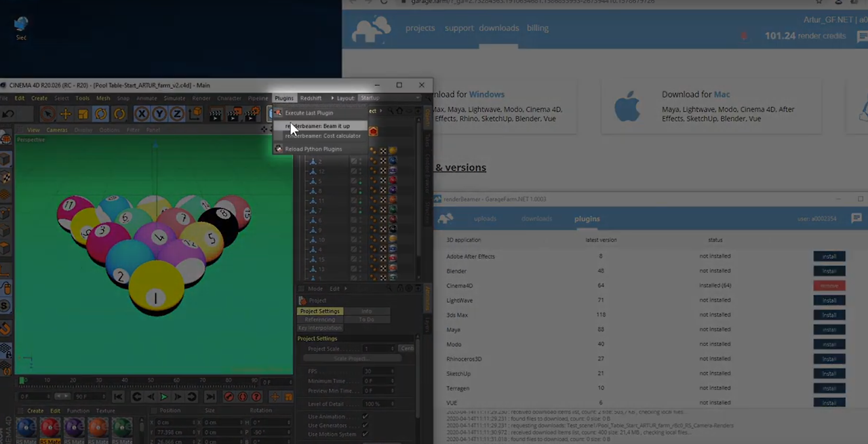Open the downloads tab in renderBeamer
The image size is (868, 444).
point(536,218)
